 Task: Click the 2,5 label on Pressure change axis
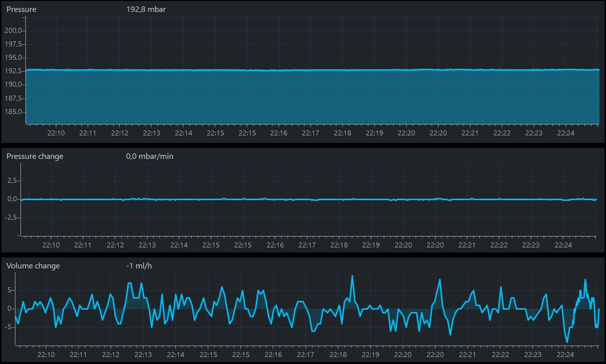coord(13,181)
